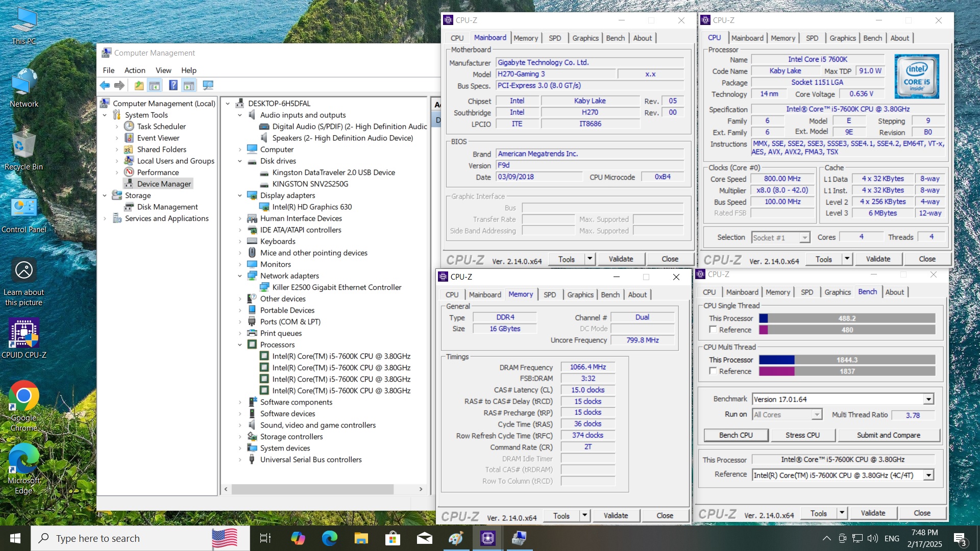Click This Processor multi thread score bar
The width and height of the screenshot is (980, 551).
tap(847, 360)
